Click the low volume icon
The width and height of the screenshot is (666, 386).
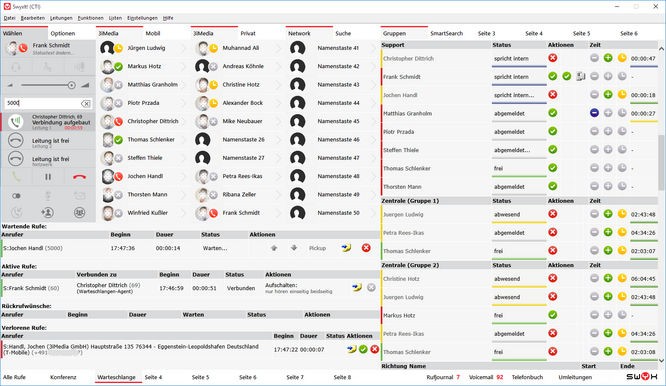click(x=10, y=85)
